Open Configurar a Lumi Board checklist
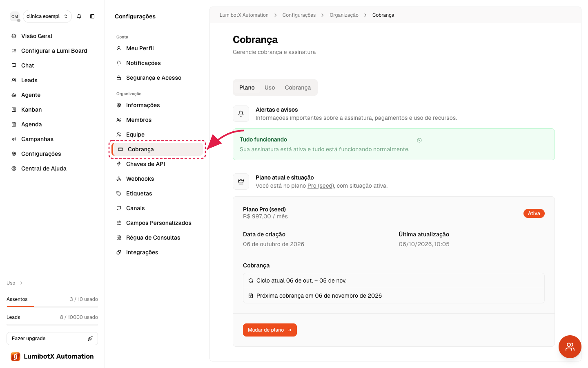 tap(52, 51)
